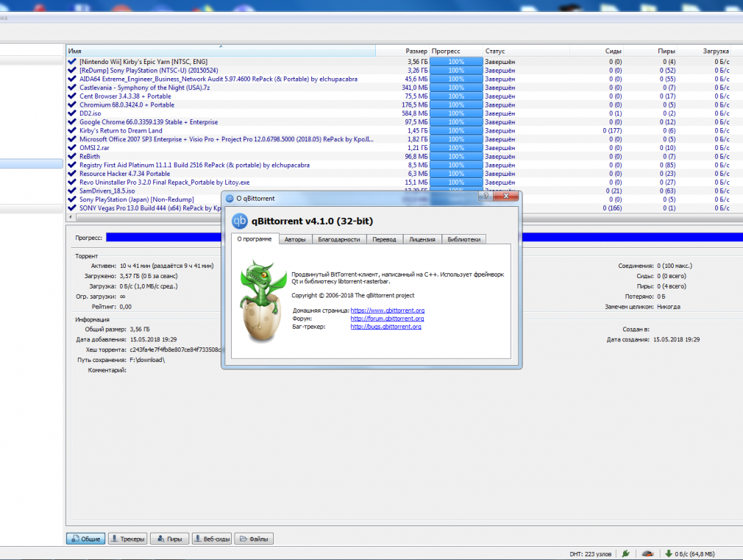Sort the list by the Сиды column
The width and height of the screenshot is (743, 560).
click(x=597, y=51)
